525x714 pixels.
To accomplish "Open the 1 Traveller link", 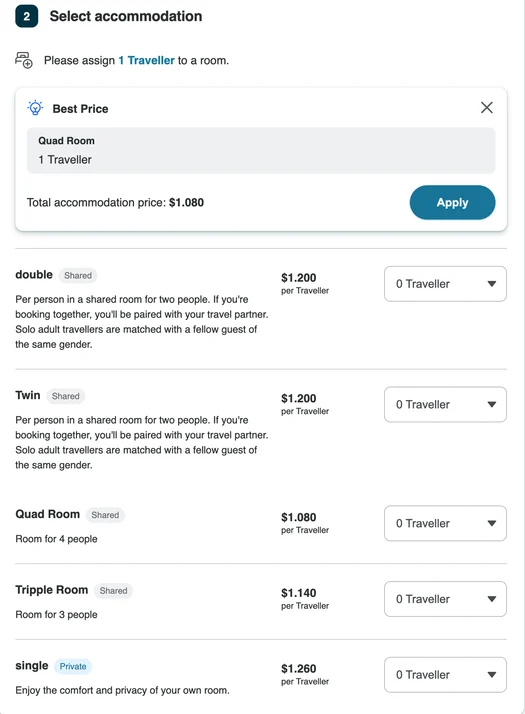I will point(147,60).
